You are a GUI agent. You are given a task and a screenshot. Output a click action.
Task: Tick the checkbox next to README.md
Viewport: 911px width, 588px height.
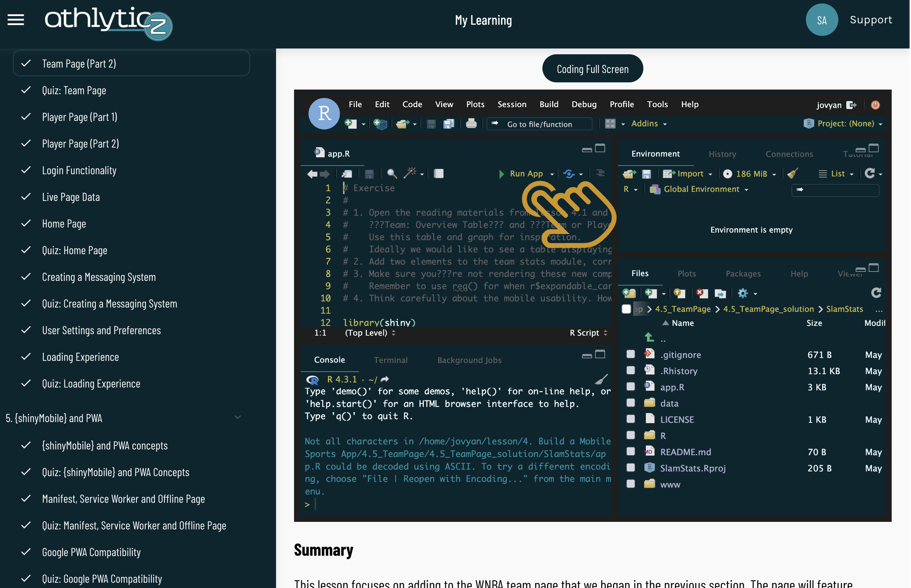(631, 452)
